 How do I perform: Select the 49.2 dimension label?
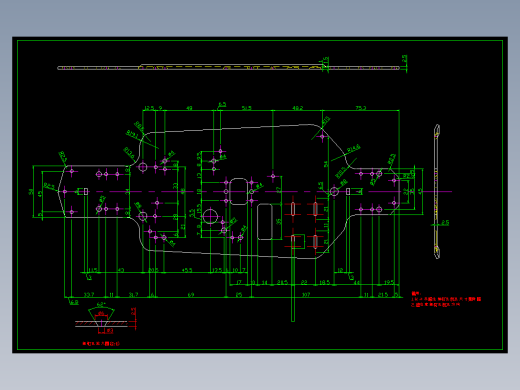pos(298,108)
